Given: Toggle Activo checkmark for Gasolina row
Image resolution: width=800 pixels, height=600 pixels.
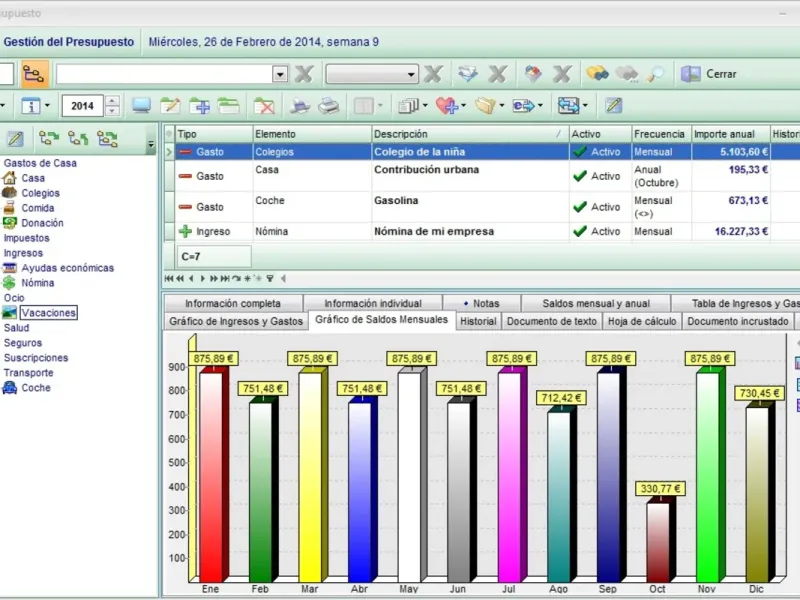Looking at the screenshot, I should 580,207.
